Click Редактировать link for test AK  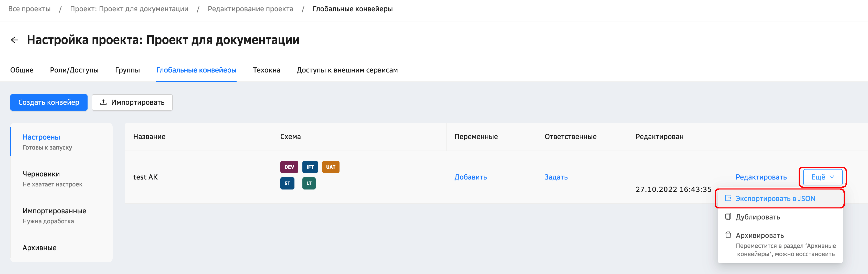(761, 177)
